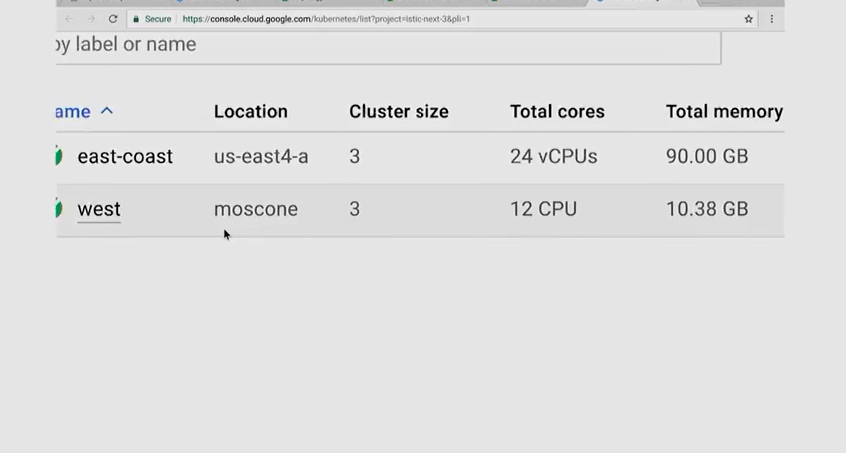Open the east-coast cluster link
Screen dimensions: 846x453
tap(125, 157)
